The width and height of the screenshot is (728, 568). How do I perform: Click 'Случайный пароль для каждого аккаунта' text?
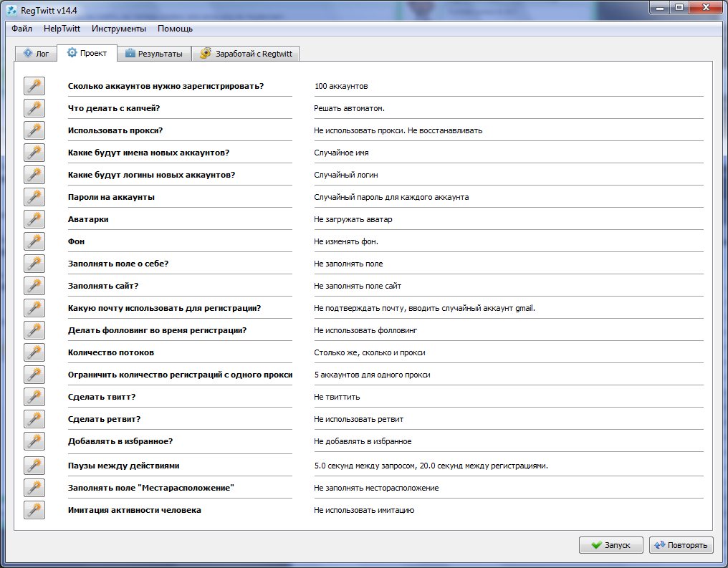391,197
